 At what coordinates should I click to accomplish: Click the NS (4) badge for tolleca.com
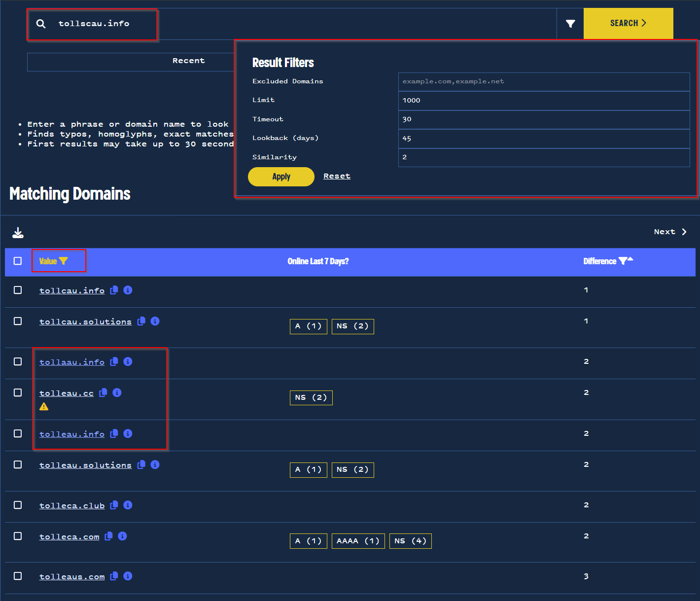tap(410, 541)
